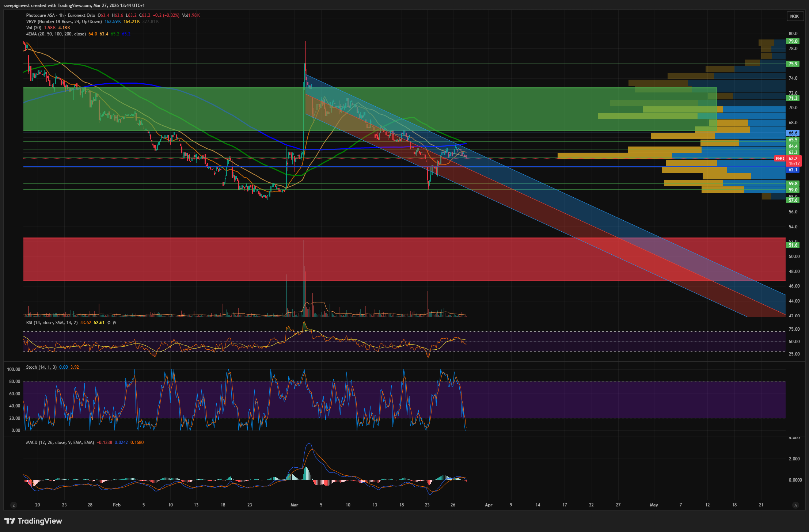Click the 4EMA indicator legend
Image resolution: width=809 pixels, height=532 pixels.
click(x=56, y=34)
